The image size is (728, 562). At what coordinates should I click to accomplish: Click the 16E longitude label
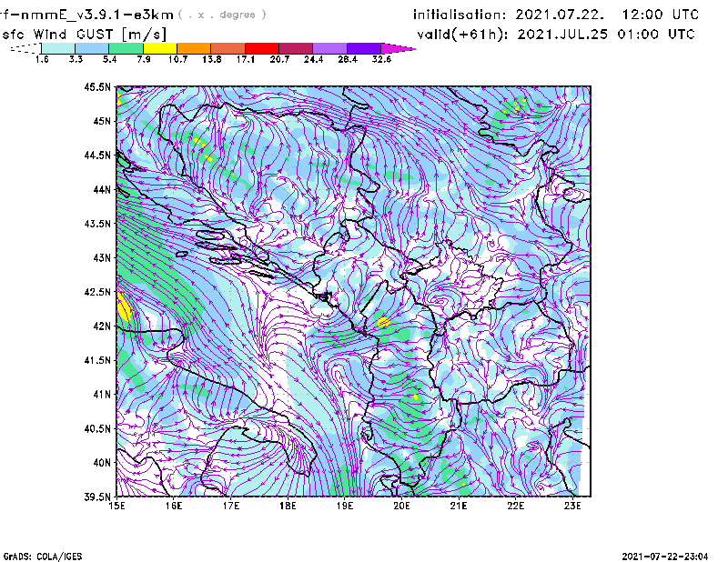tap(174, 506)
